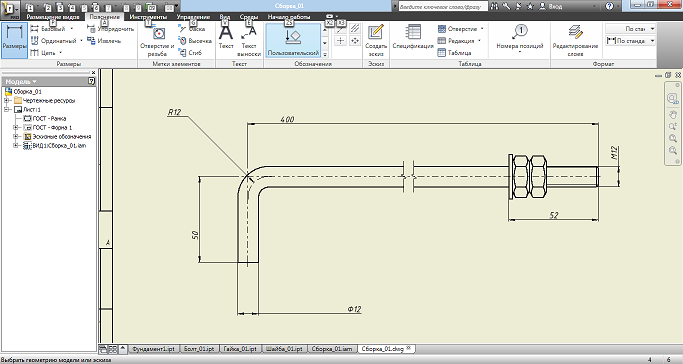The width and height of the screenshot is (683, 364).
Task: Click the Упорядочить arrange dimensions tool
Action: click(111, 29)
